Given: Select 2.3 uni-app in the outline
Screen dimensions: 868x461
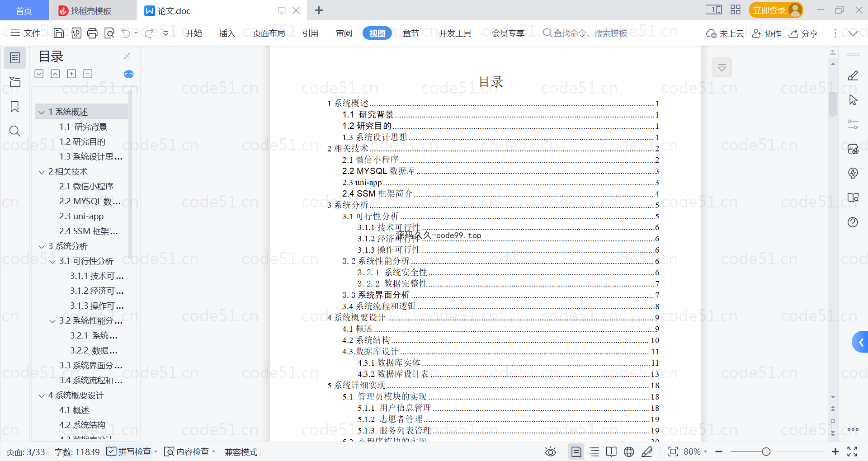Looking at the screenshot, I should tap(81, 216).
